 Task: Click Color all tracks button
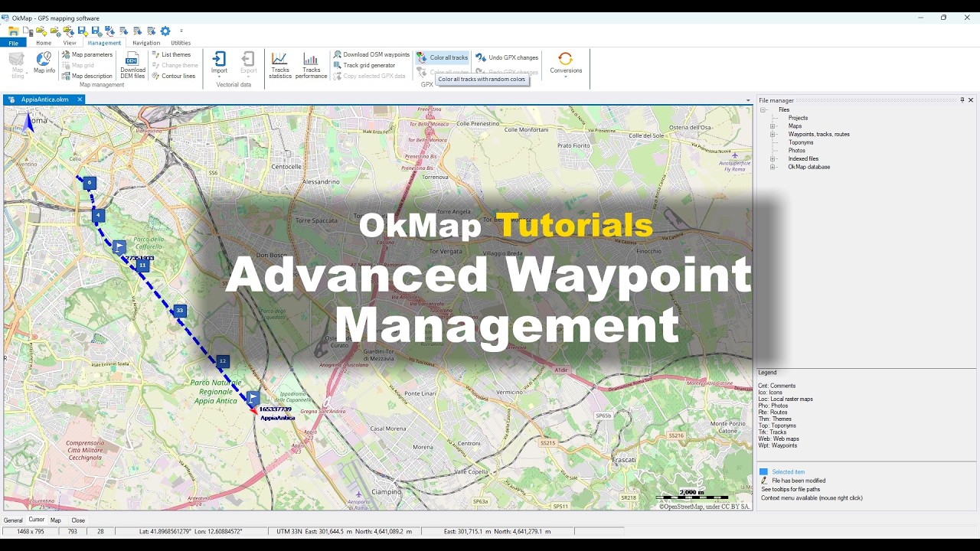pos(443,57)
